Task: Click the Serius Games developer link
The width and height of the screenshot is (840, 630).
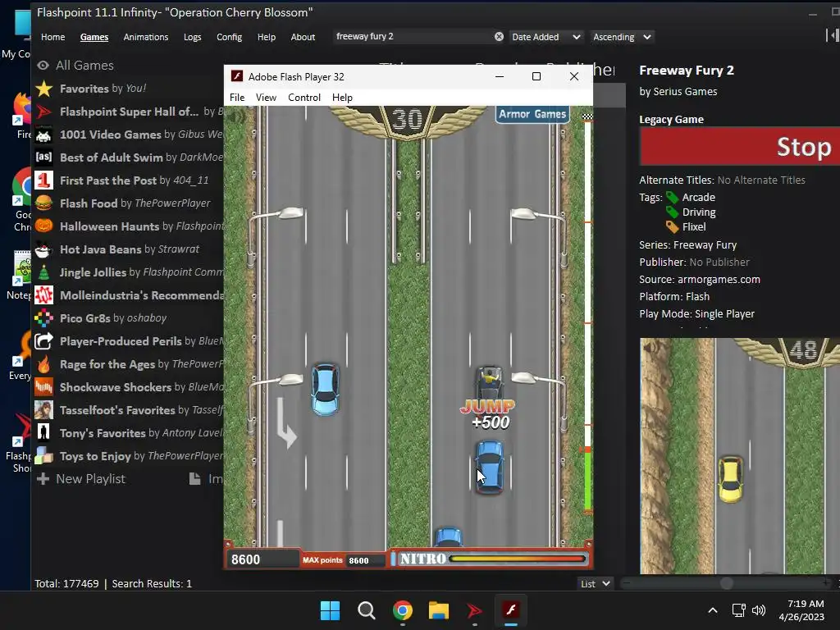Action: 685,92
